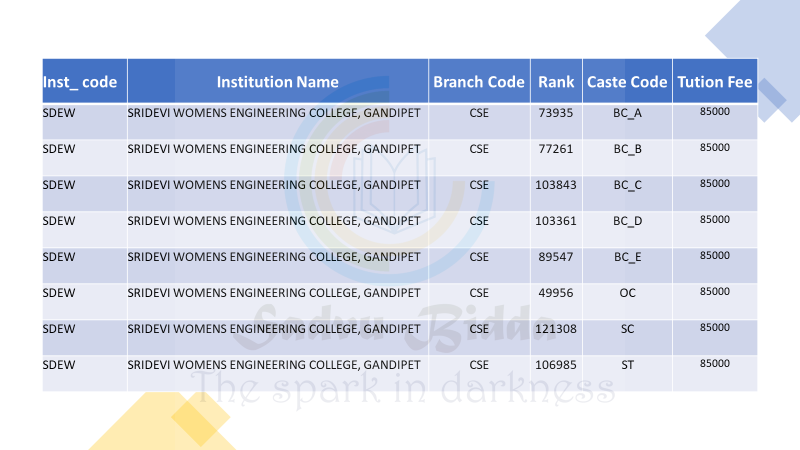Click the Branch Code column header
The image size is (800, 450).
(x=479, y=82)
